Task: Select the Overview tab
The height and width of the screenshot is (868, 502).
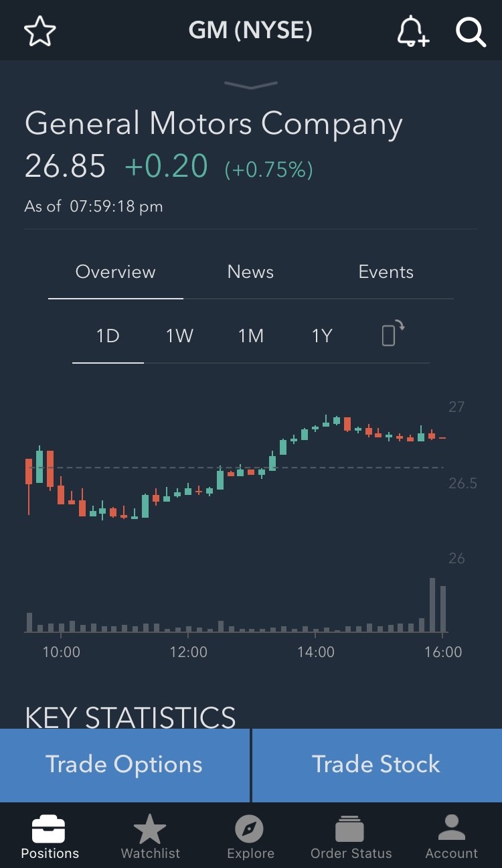Action: 115,272
